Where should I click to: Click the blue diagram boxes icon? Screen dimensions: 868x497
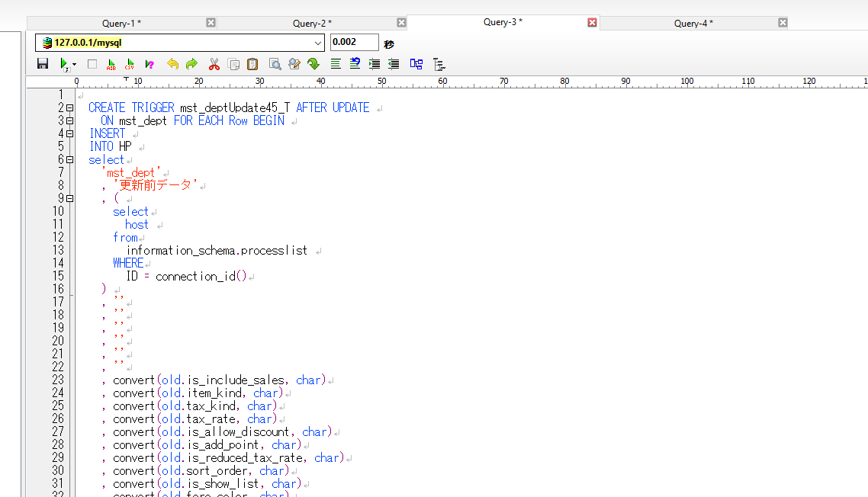point(416,64)
